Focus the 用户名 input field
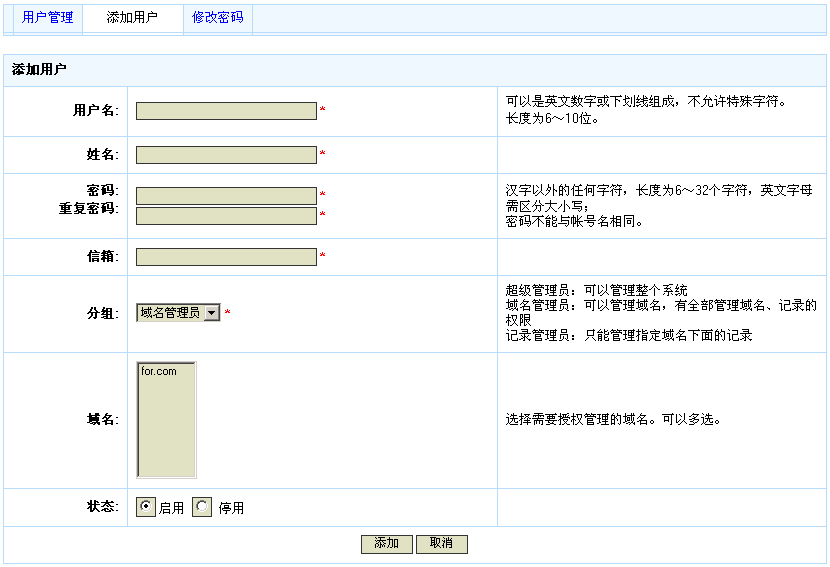The image size is (830, 567). [x=226, y=111]
